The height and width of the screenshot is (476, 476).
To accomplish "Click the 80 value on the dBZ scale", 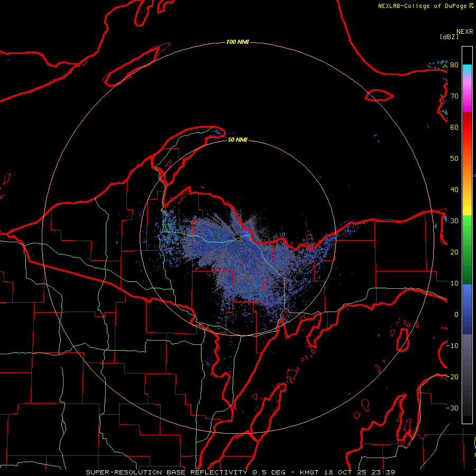I will coord(454,65).
